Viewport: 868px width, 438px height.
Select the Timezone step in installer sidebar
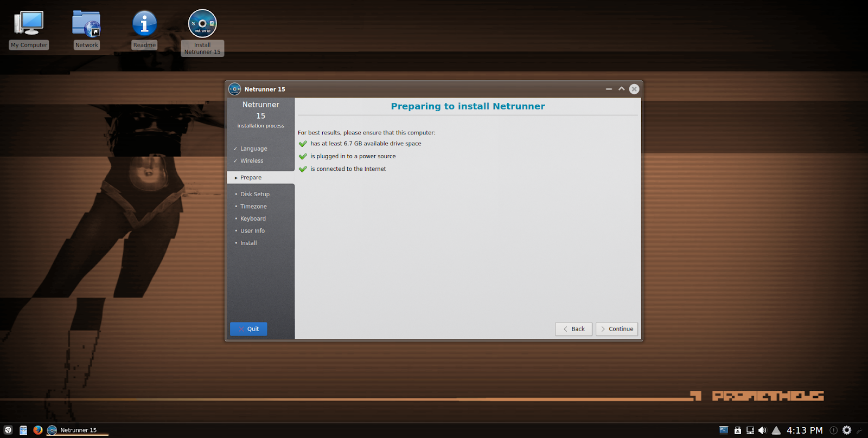pos(253,207)
